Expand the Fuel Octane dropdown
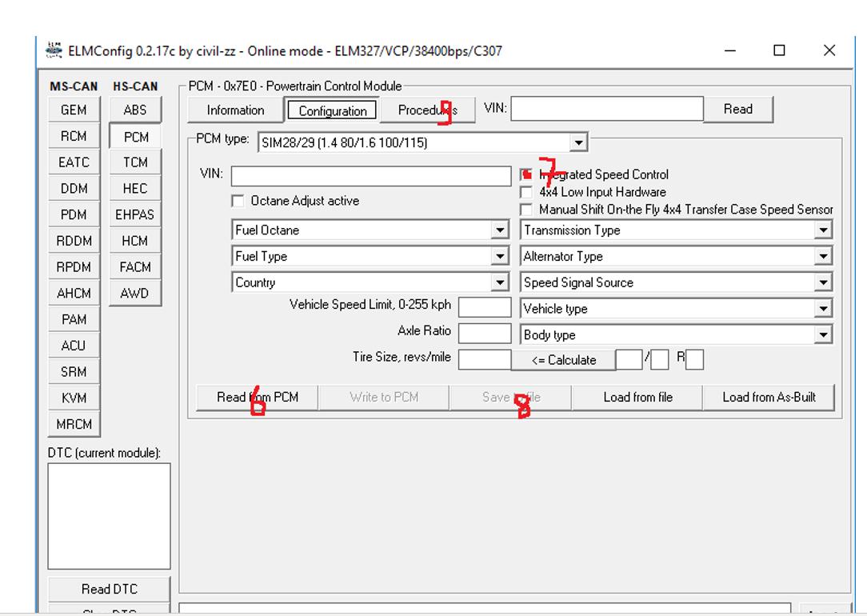 click(500, 230)
